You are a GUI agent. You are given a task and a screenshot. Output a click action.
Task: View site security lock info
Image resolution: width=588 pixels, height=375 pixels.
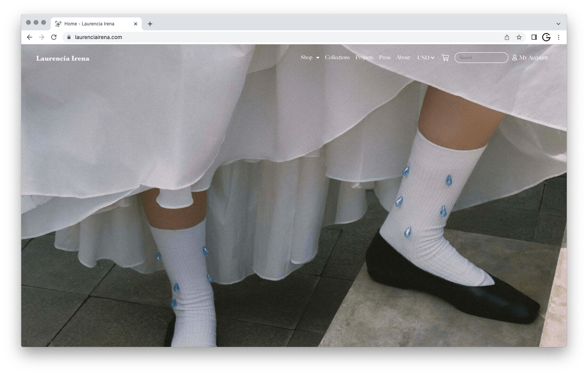pos(69,37)
